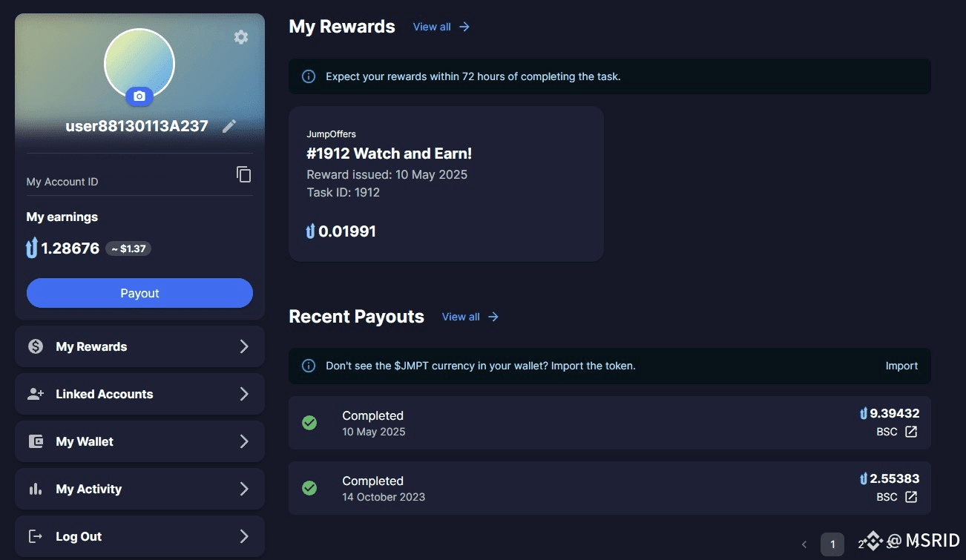Screen dimensions: 966x560
Task: Select Log Out in the sidebar
Action: point(139,536)
